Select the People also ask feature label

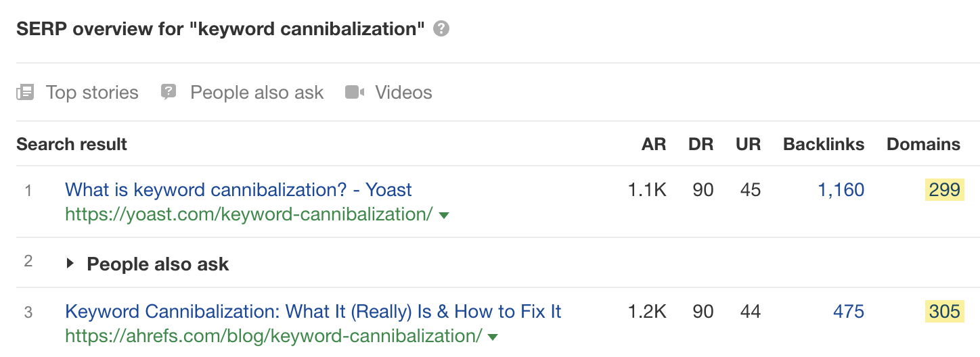click(257, 93)
